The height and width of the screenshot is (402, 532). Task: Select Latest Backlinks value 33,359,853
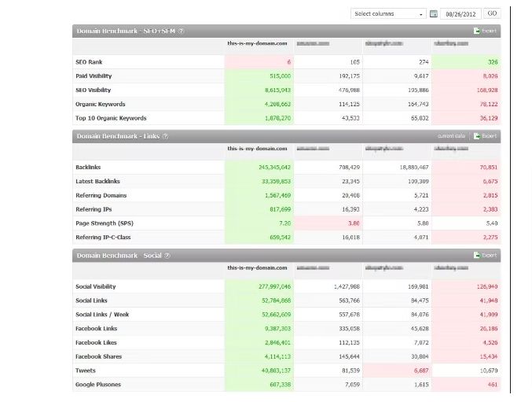click(276, 181)
